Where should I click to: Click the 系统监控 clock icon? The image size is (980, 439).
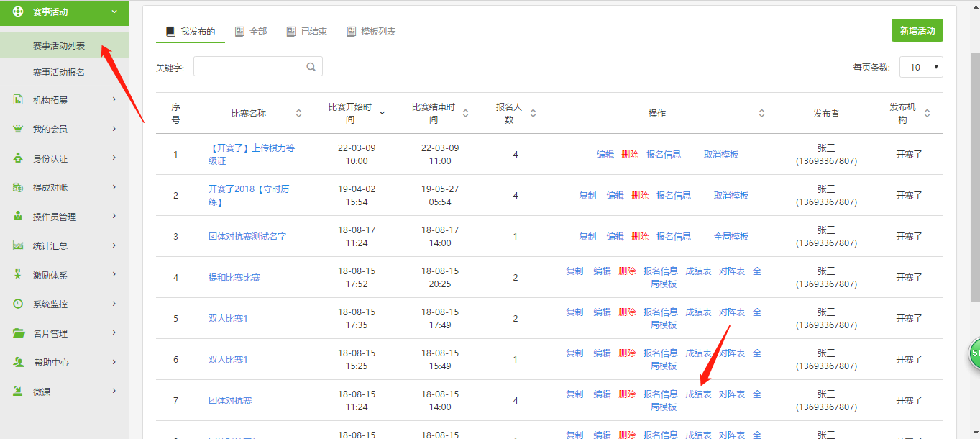point(19,304)
